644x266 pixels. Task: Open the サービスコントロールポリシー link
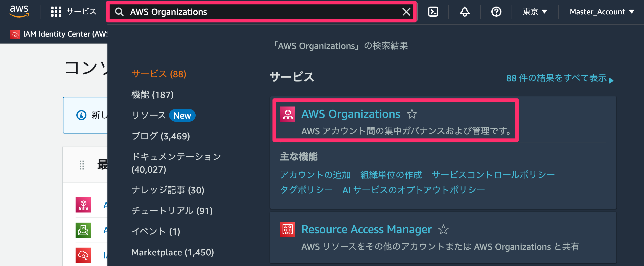(x=493, y=175)
